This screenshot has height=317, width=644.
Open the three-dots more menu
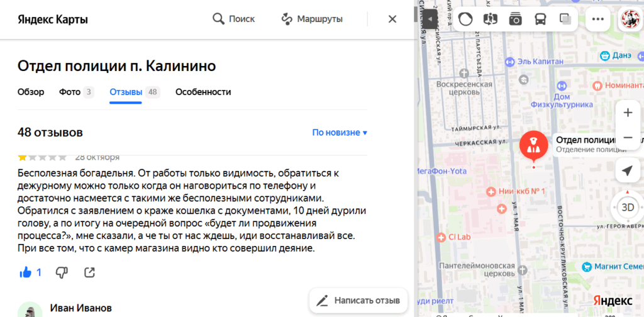(597, 19)
